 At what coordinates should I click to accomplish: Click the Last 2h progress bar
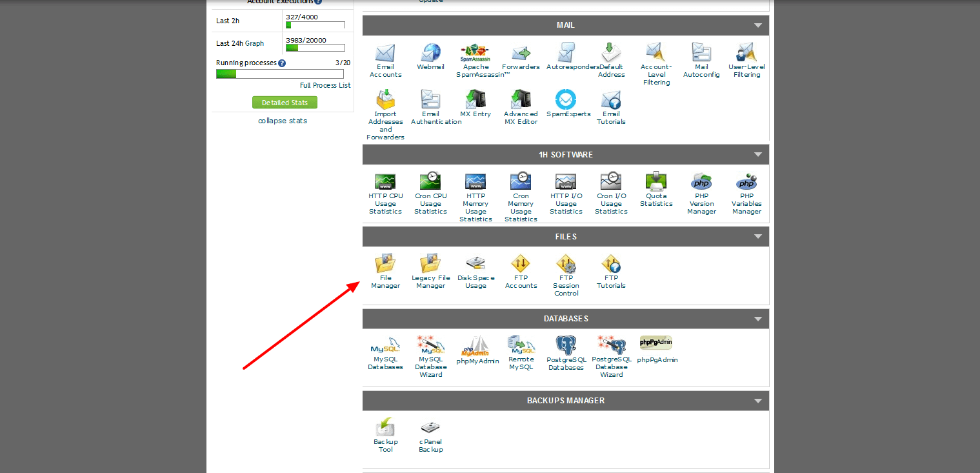coord(315,25)
